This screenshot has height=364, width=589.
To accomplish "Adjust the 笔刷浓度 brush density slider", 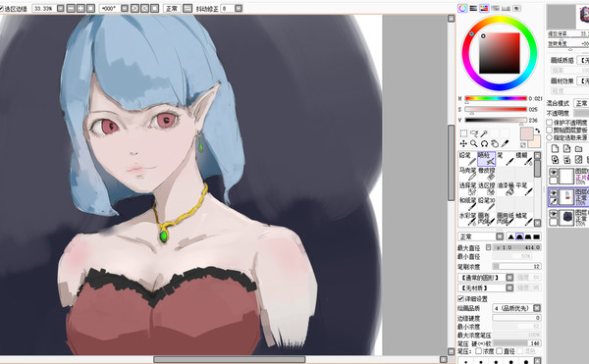I will point(517,266).
